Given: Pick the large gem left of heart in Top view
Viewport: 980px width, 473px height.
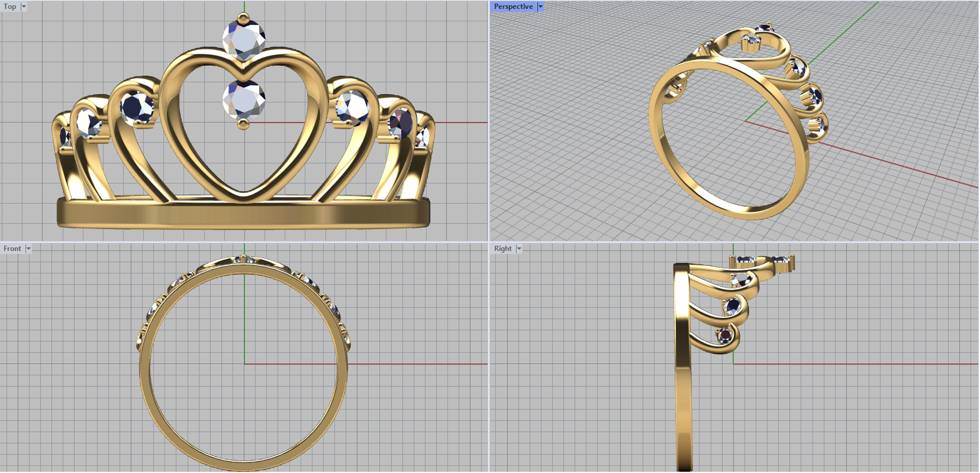Looking at the screenshot, I should [x=137, y=107].
